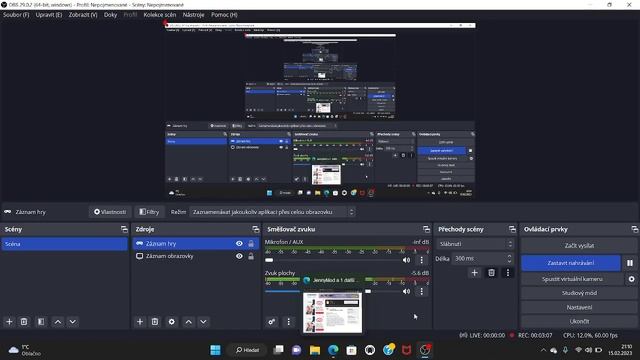Open Nástroje menu
The image size is (640, 360).
193,15
